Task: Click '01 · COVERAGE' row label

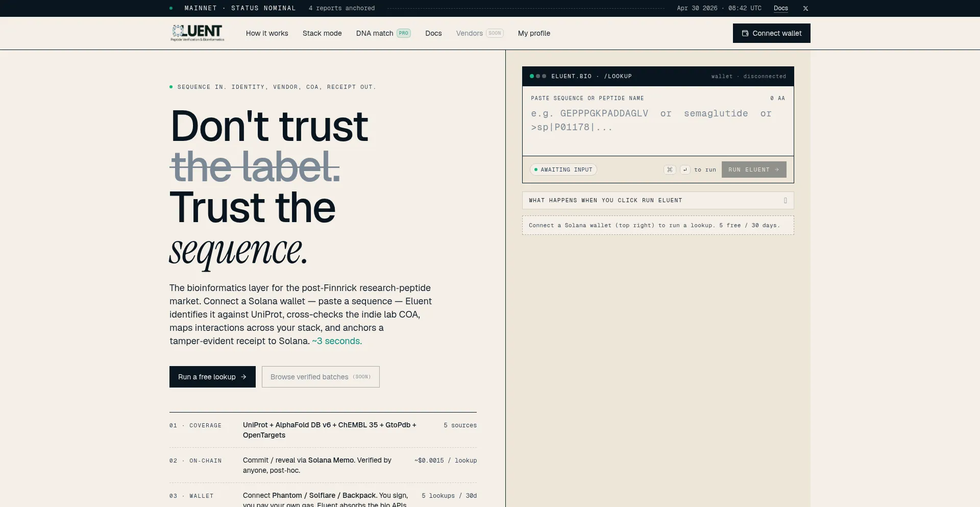Action: coord(195,425)
